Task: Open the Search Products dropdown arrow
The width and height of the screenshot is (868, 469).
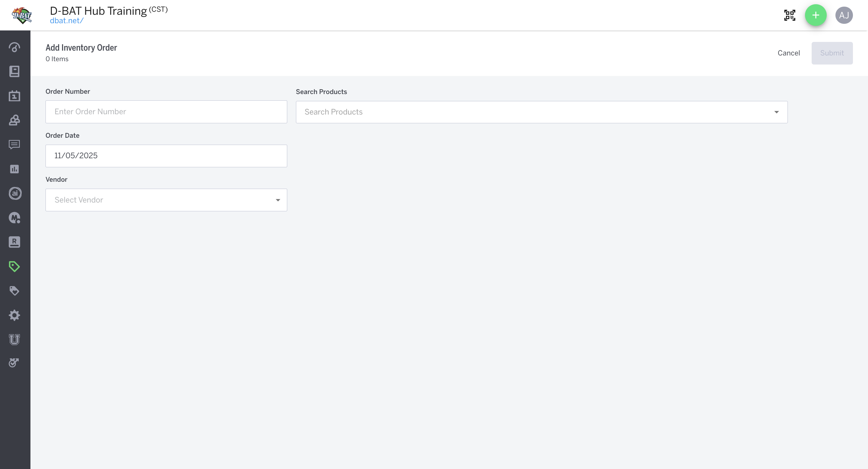Action: click(776, 112)
